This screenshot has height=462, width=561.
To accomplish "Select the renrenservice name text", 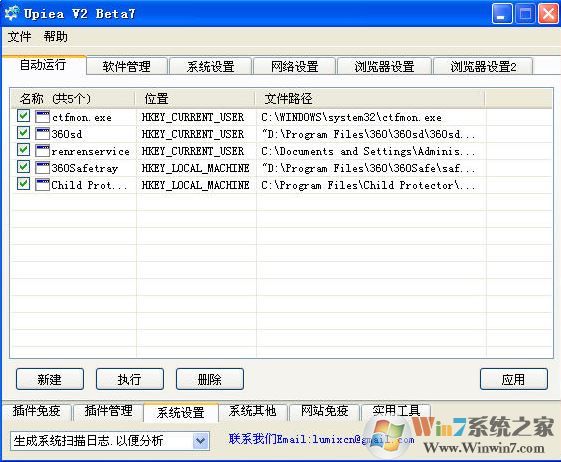I will pos(91,151).
